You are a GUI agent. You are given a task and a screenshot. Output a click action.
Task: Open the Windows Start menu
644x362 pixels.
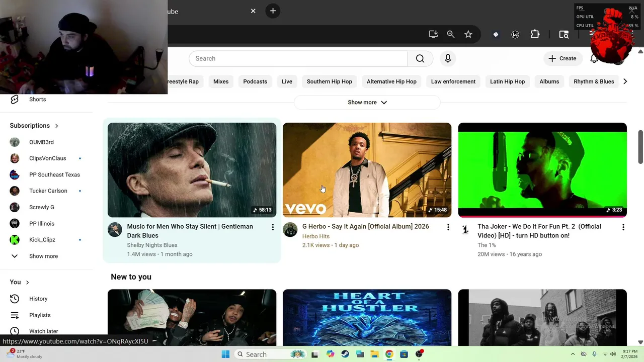[x=225, y=354]
